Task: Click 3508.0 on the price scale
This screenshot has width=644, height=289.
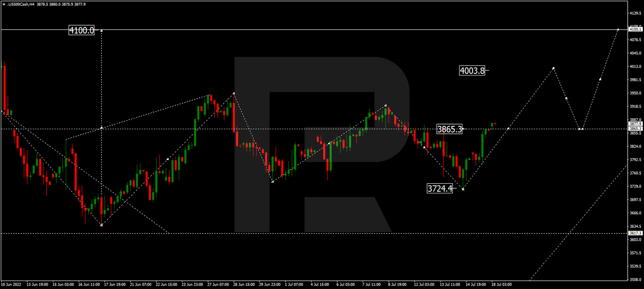Action: [635, 279]
